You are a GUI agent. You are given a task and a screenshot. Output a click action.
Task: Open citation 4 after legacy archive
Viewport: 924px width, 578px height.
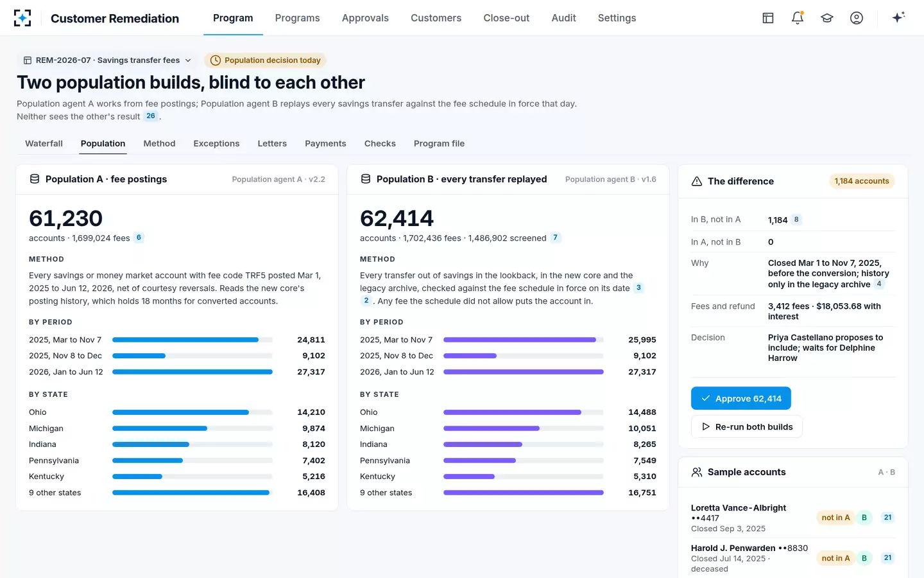[879, 284]
